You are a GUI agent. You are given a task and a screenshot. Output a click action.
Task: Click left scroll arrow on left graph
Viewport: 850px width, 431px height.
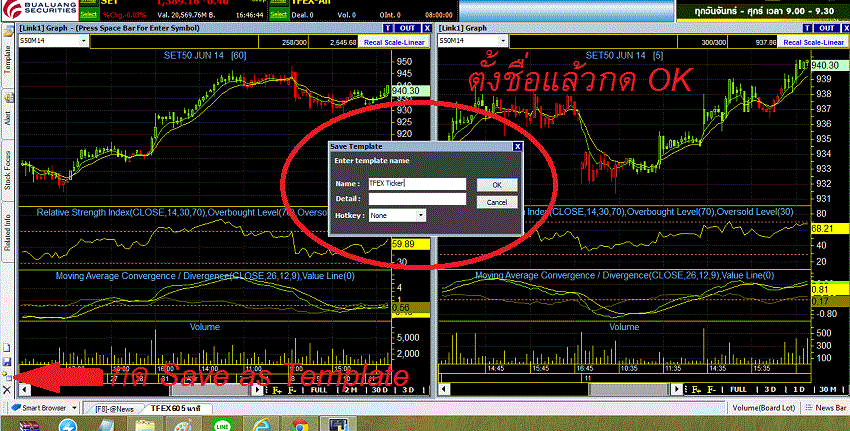(x=24, y=390)
